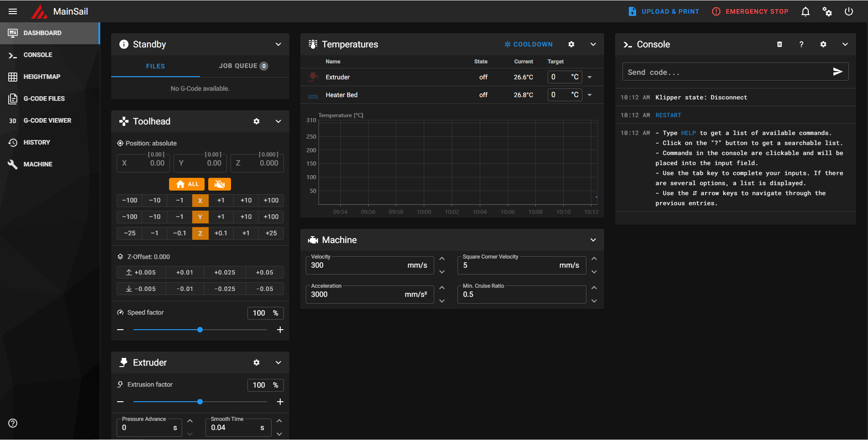Increase the Velocity value
This screenshot has width=868, height=440.
tap(442, 259)
